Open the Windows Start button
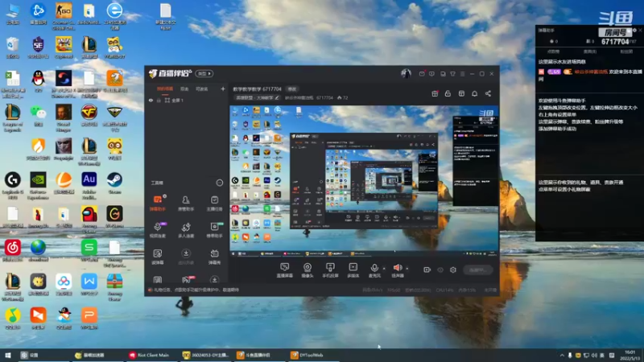This screenshot has width=644, height=362. tap(8, 355)
